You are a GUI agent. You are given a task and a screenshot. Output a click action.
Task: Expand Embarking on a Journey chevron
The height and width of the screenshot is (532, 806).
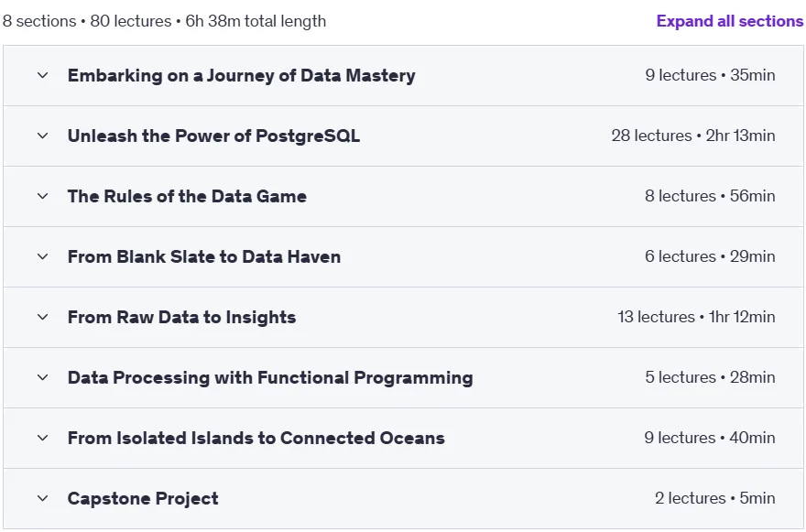click(x=43, y=76)
